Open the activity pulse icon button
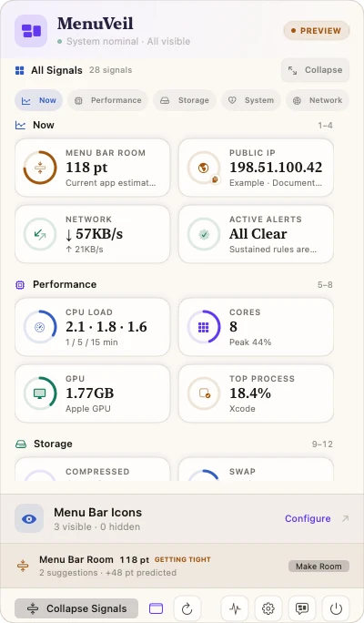 (235, 608)
